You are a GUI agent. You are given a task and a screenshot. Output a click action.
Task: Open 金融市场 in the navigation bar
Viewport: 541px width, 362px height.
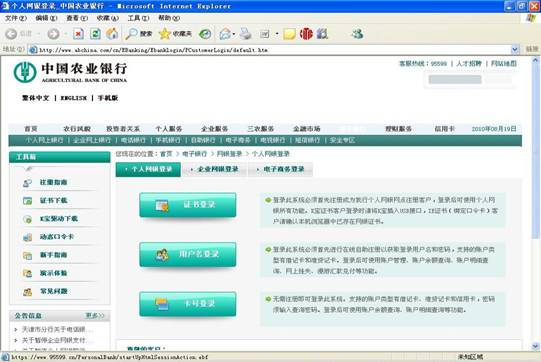tap(306, 129)
